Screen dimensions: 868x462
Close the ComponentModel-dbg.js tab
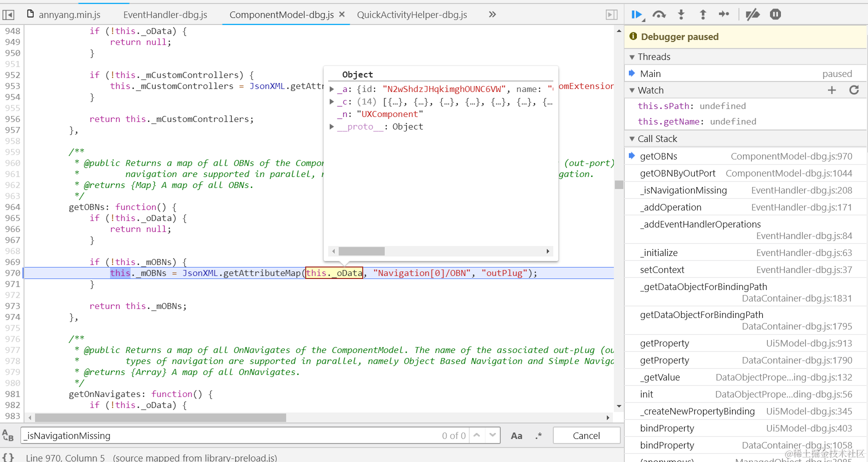click(x=342, y=14)
